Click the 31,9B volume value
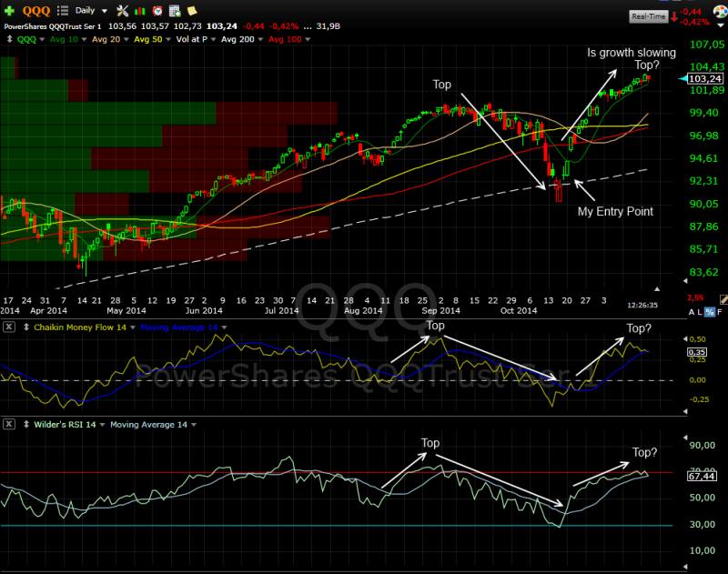 (x=329, y=26)
